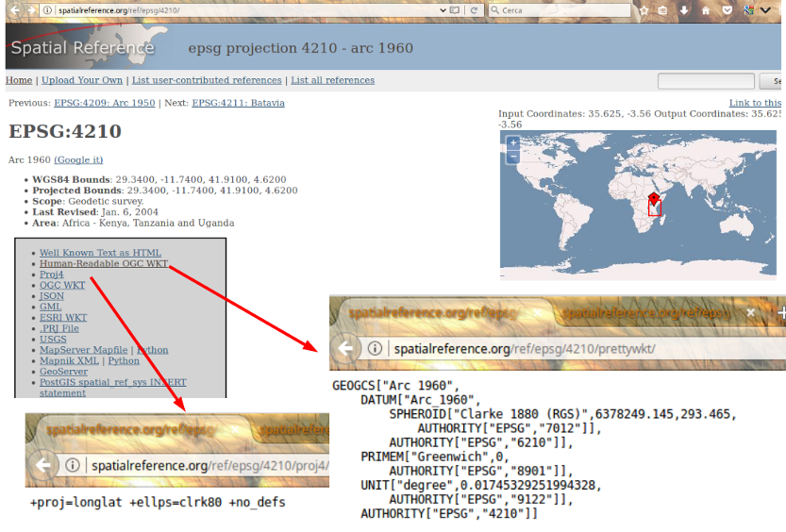Screen dimensions: 786x532
Task: Open site information icon beside spatialreference.org/ref/epsg/4210/
Action: pos(47,10)
